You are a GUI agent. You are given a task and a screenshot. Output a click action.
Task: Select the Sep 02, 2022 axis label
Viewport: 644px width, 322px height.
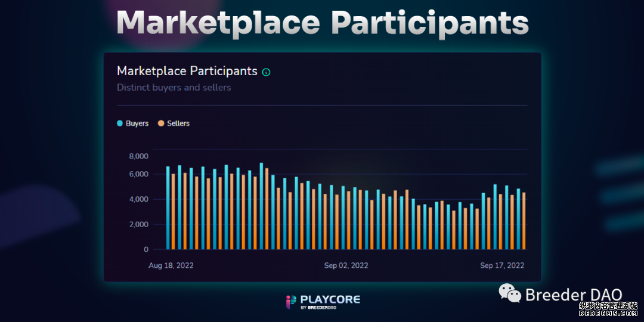point(346,265)
